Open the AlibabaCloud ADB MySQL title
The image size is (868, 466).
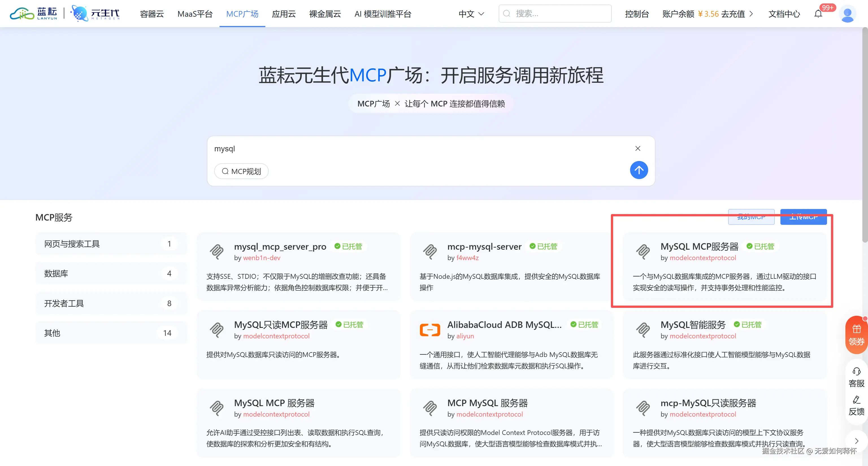pos(504,325)
